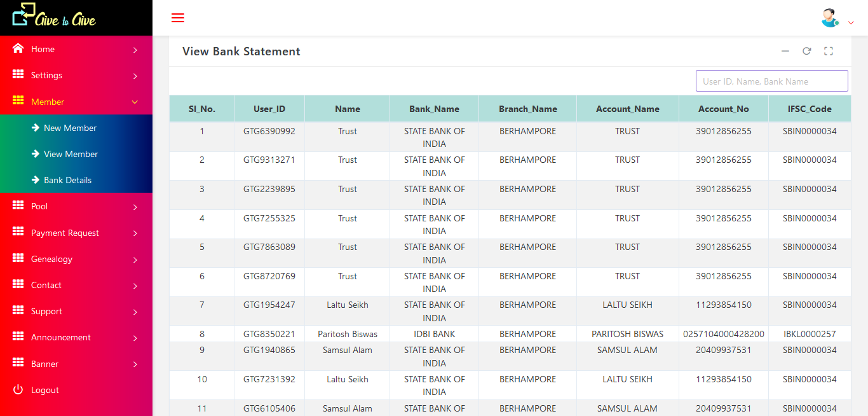The height and width of the screenshot is (416, 868).
Task: Click the Pool grid icon
Action: (18, 205)
